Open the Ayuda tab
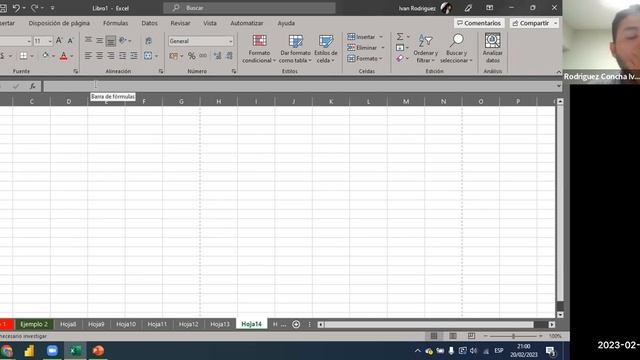Viewport: 640px width, 360px height. [286, 23]
